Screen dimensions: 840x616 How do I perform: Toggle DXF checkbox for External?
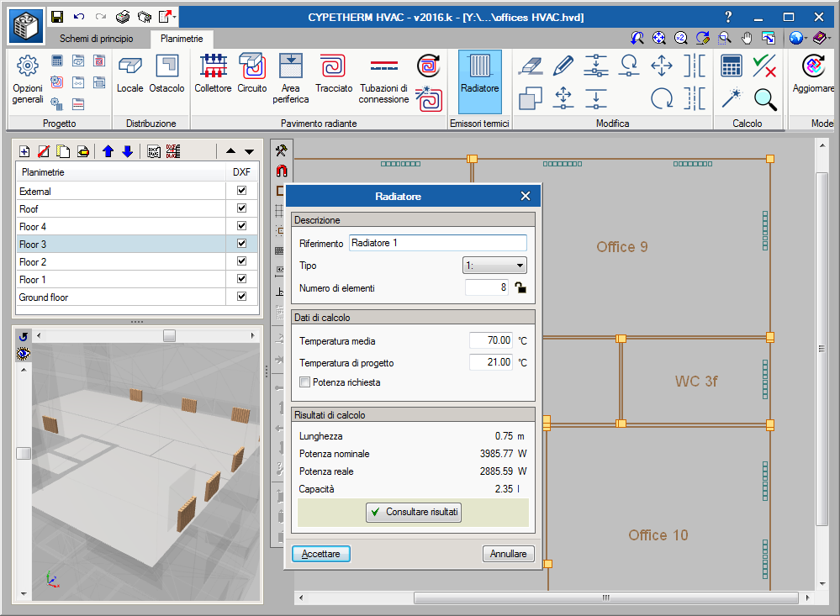point(241,191)
